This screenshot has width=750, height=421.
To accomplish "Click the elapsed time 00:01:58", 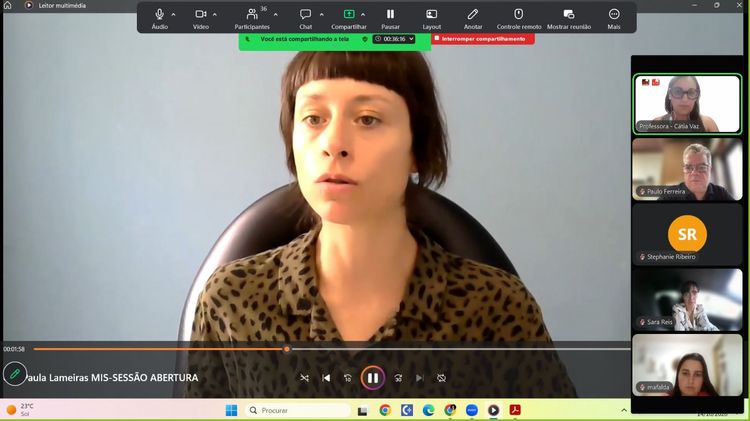I will tap(14, 349).
